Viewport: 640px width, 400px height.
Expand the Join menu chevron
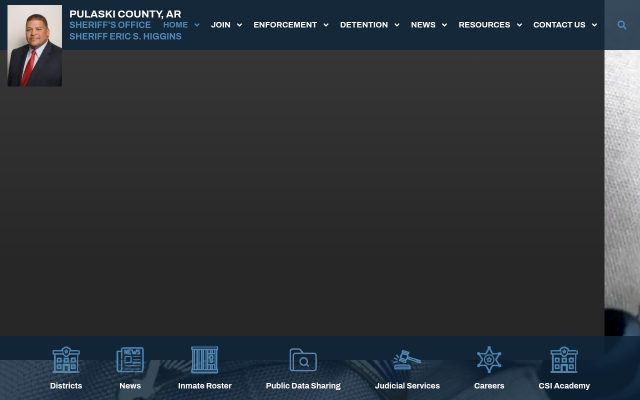[x=240, y=25]
